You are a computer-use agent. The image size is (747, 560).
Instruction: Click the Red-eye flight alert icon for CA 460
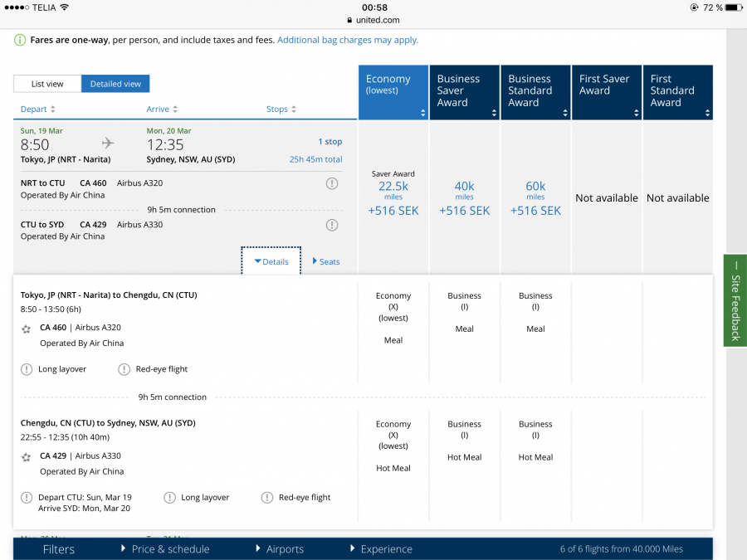tap(124, 369)
